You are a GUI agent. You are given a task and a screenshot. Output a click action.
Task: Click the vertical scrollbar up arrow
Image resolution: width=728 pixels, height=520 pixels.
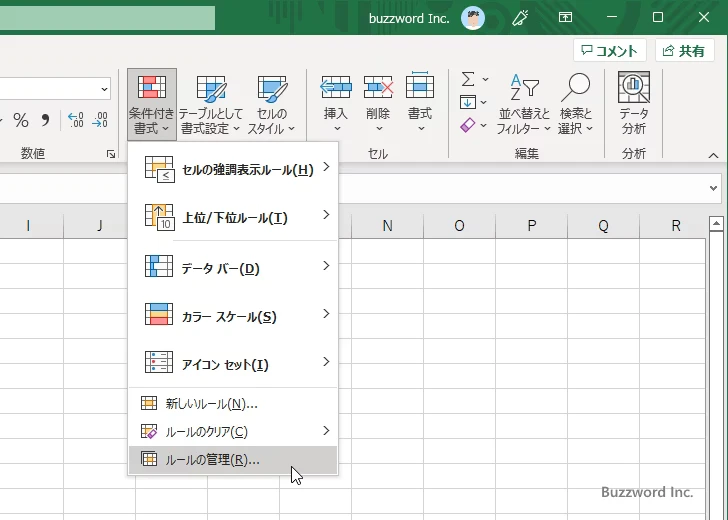pos(716,224)
